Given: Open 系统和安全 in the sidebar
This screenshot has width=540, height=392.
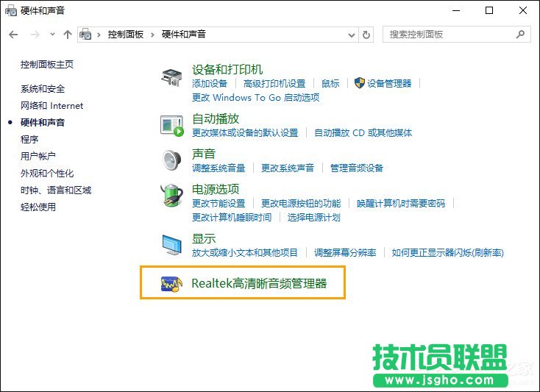Looking at the screenshot, I should tap(43, 89).
